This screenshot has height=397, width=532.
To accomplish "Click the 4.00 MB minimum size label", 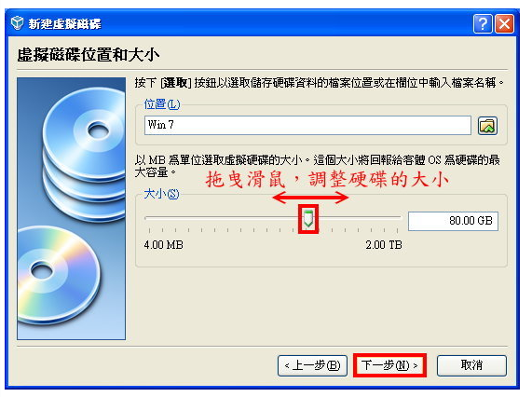I will pyautogui.click(x=163, y=245).
